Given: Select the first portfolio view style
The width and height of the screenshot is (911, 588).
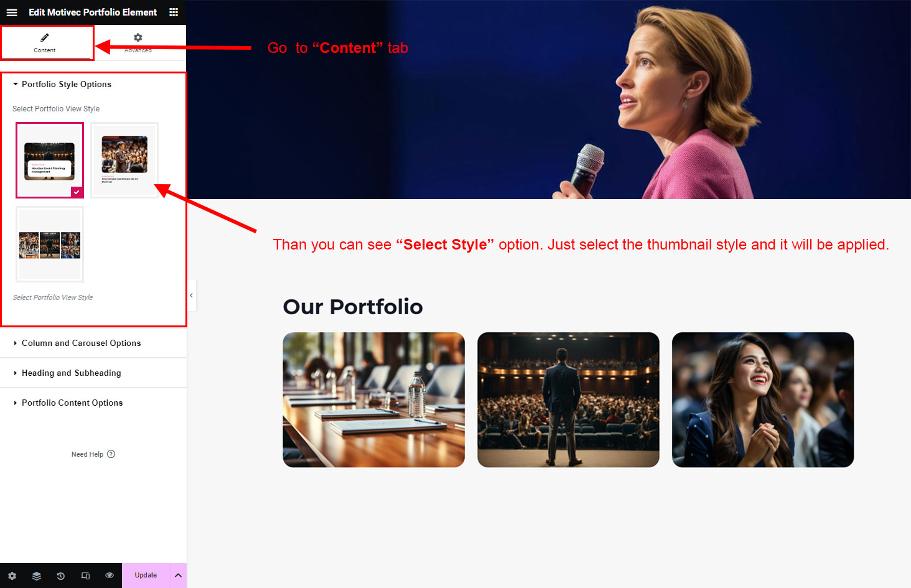Looking at the screenshot, I should 50,161.
